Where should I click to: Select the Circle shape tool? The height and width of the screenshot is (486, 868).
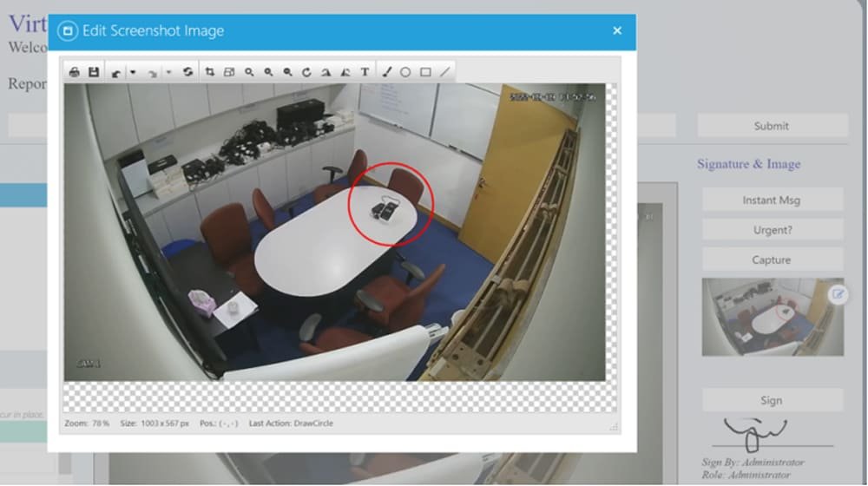click(405, 73)
